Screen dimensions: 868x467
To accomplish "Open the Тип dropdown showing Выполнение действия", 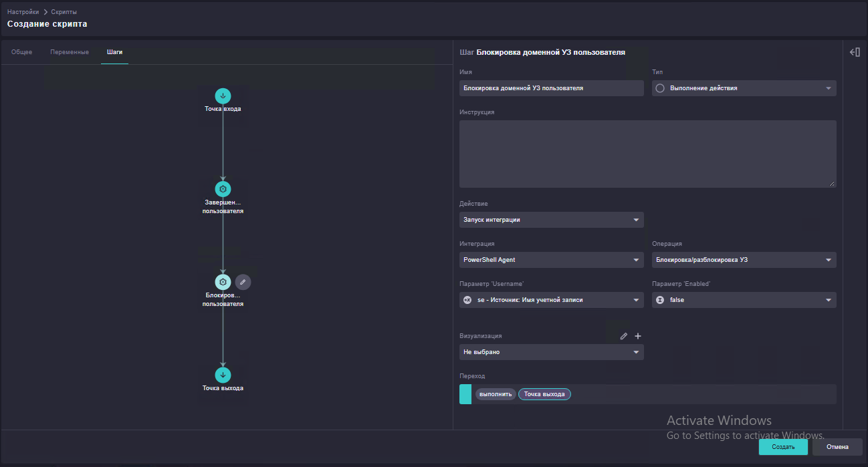I will tap(744, 88).
